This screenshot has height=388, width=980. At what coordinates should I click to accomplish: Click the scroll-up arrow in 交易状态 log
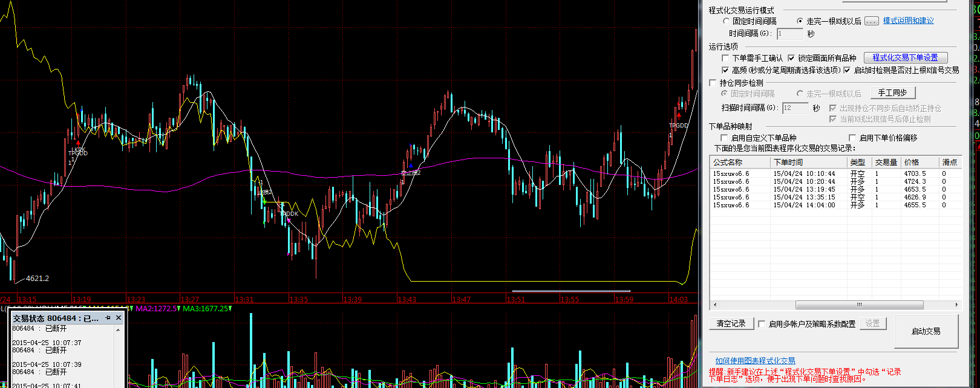pyautogui.click(x=118, y=330)
